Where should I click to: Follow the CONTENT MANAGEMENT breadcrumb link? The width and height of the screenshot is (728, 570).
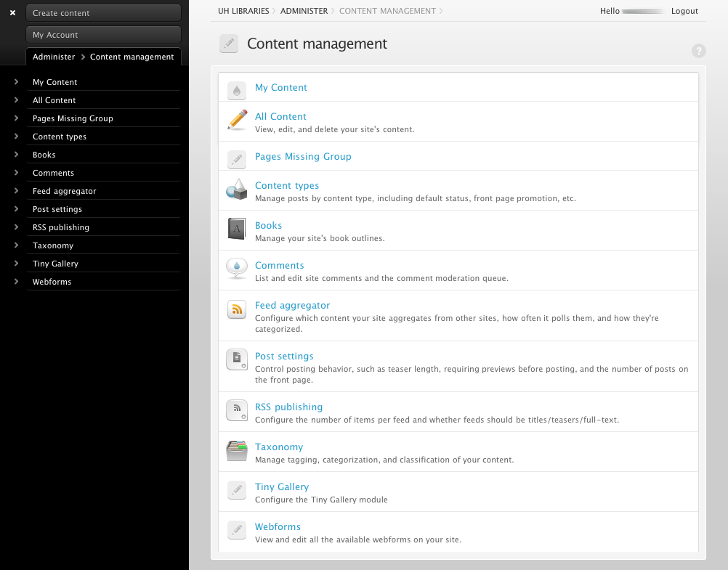[x=388, y=11]
